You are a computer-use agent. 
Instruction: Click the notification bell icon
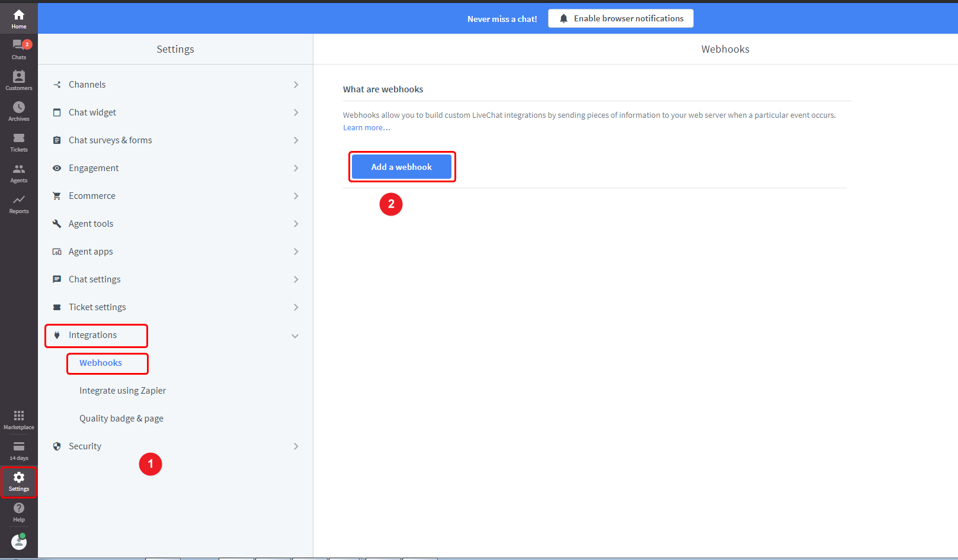click(x=563, y=18)
